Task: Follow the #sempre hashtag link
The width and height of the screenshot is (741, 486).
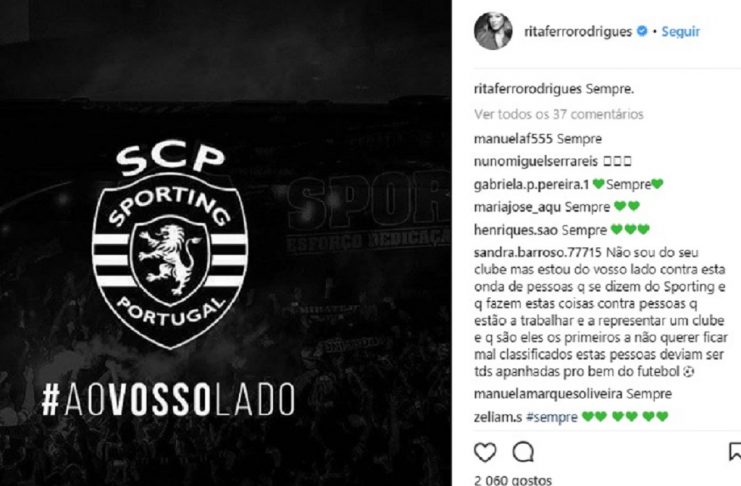Action: [551, 417]
